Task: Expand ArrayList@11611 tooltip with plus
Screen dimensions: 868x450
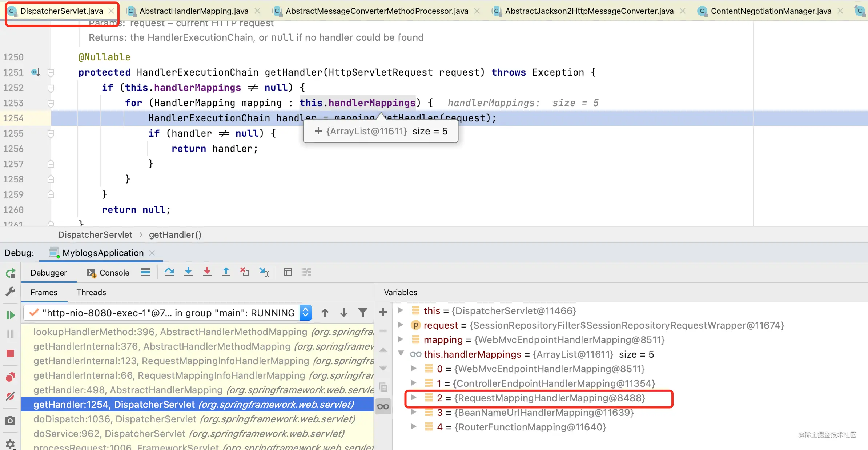Action: click(318, 131)
